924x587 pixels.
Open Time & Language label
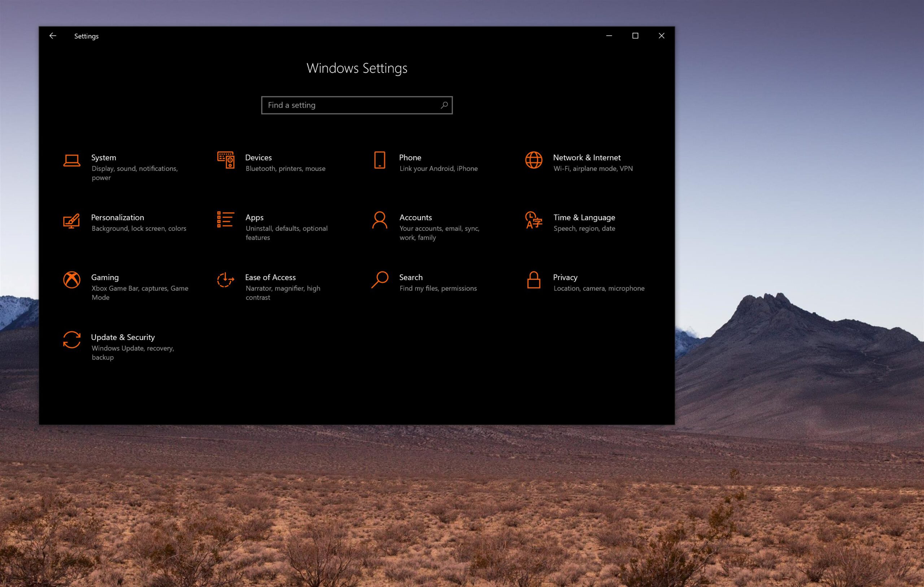click(x=584, y=218)
